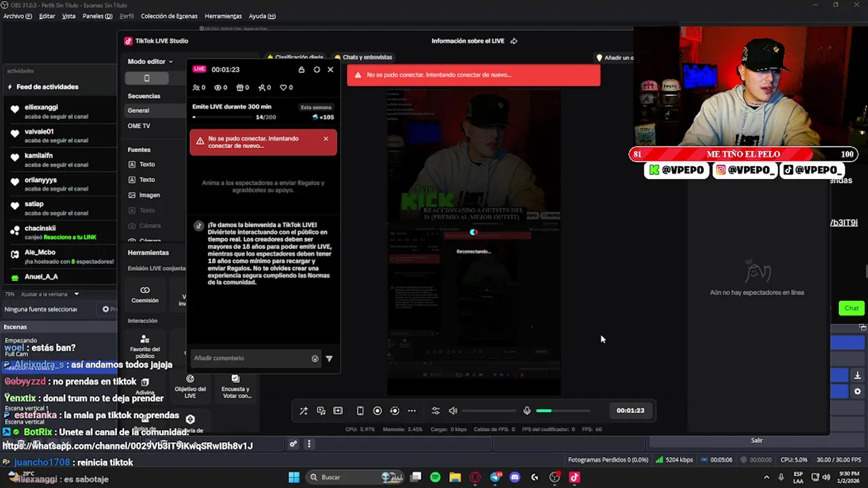Show hidden system tray icons
Viewport: 868px width, 488px height.
coord(766,477)
